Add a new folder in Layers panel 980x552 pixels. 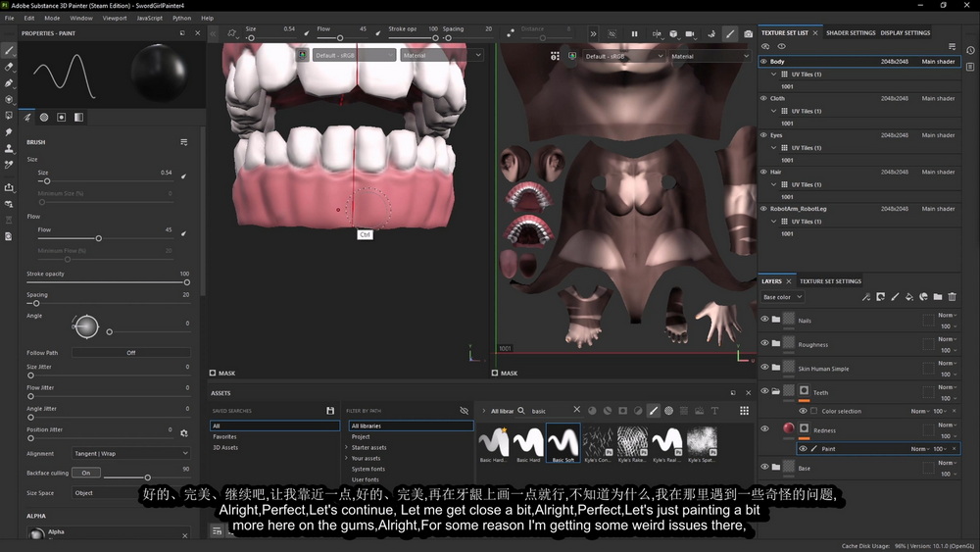click(938, 297)
